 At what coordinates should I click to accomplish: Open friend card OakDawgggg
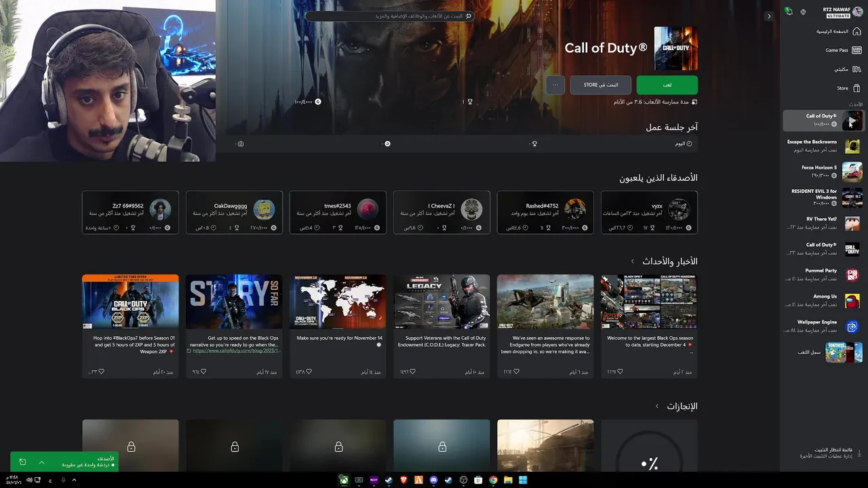click(234, 212)
